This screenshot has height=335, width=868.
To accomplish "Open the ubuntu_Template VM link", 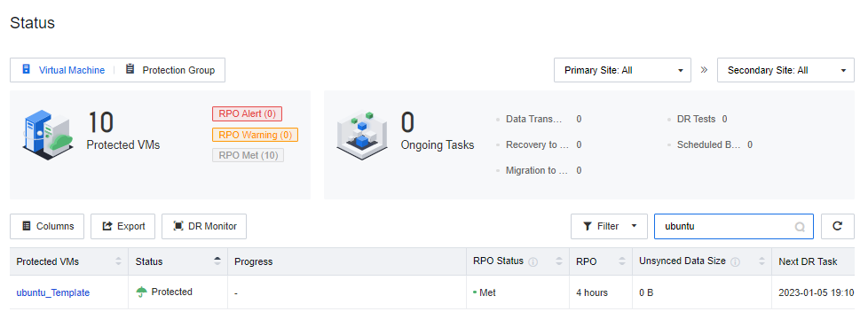I will pos(53,292).
